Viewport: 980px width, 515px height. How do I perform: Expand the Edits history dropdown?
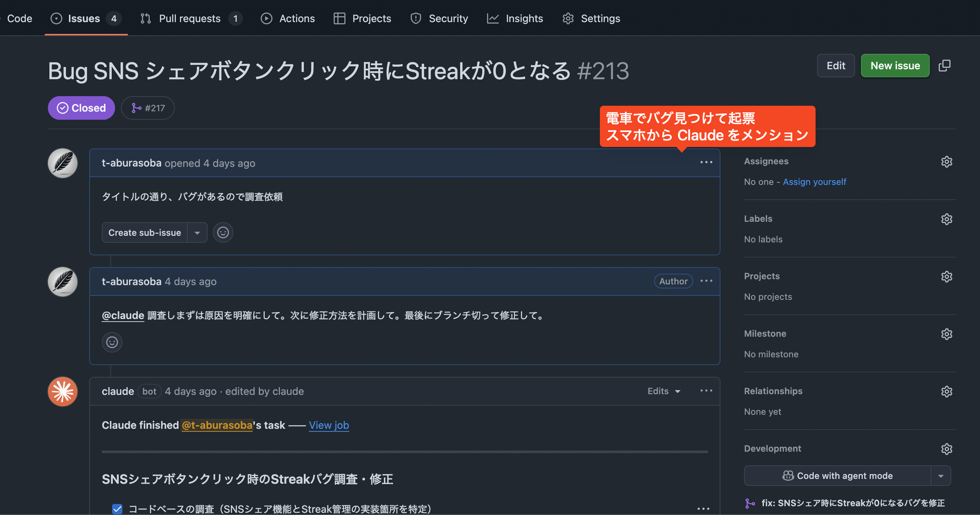coord(664,391)
